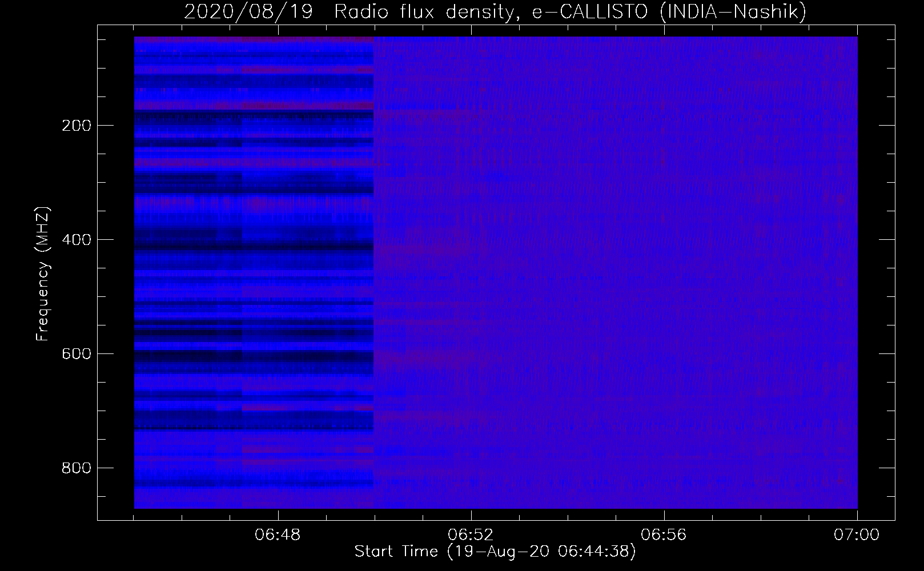Click the 06:48 time tick label
The height and width of the screenshot is (571, 924).
point(278,535)
